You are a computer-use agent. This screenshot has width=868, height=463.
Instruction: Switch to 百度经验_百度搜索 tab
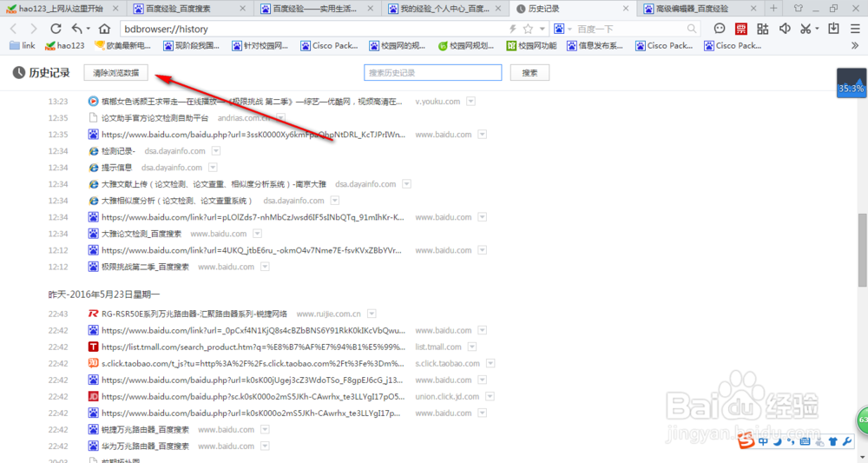pyautogui.click(x=190, y=9)
